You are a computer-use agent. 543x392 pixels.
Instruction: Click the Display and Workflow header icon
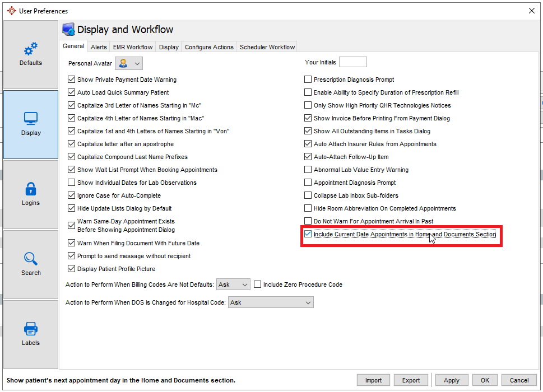click(x=68, y=30)
